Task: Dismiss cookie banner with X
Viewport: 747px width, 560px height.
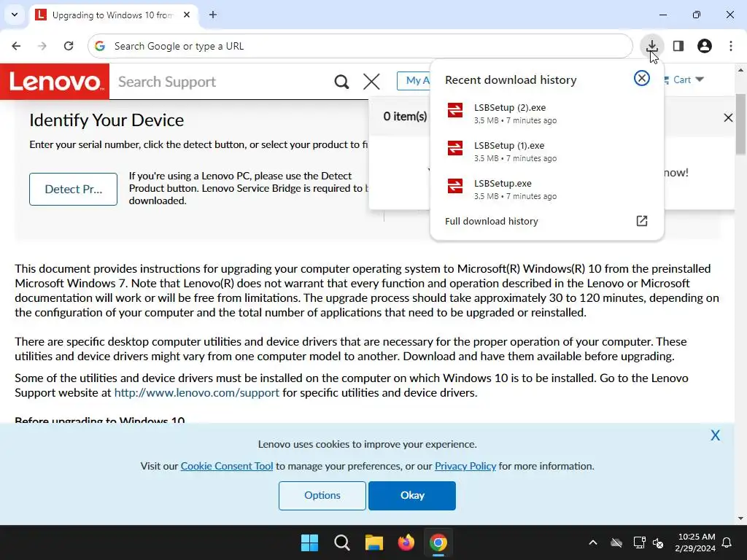Action: click(715, 435)
